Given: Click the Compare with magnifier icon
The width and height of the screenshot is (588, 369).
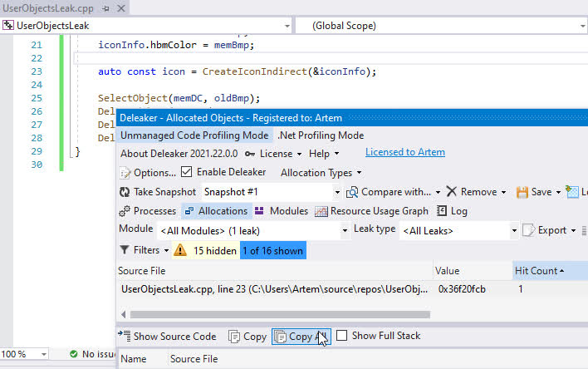Looking at the screenshot, I should point(352,192).
